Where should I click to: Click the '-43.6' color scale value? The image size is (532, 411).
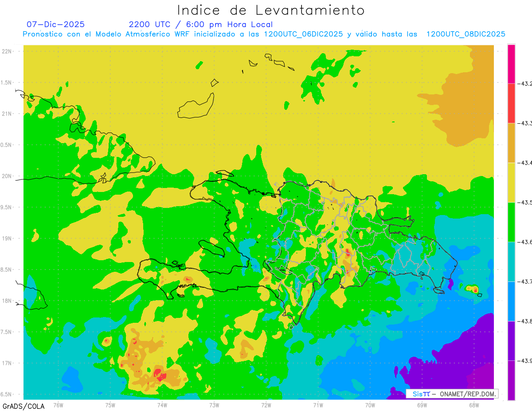click(524, 242)
